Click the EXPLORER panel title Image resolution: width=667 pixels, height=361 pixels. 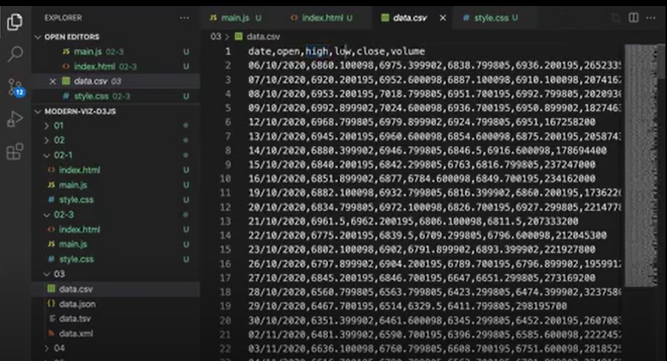click(x=63, y=18)
